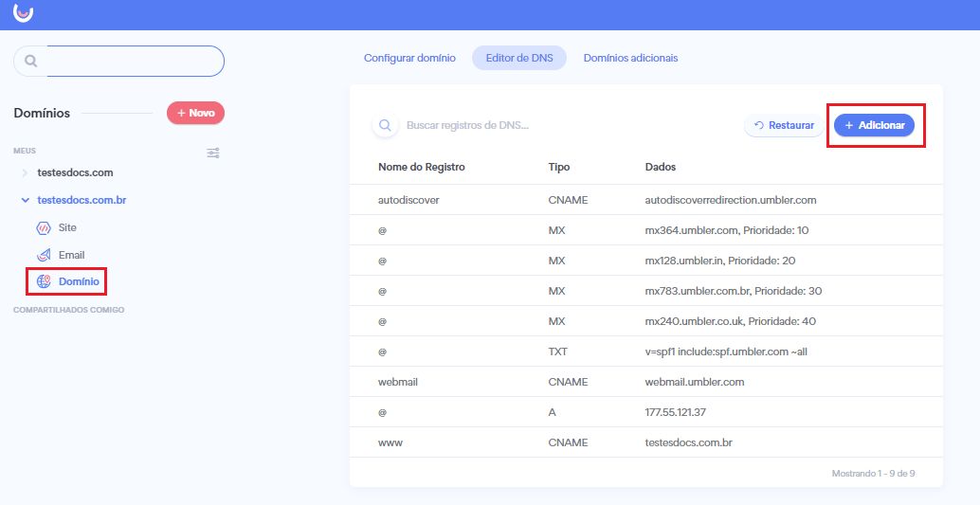Open the domain list filter settings icon
Image resolution: width=980 pixels, height=505 pixels.
pos(213,153)
